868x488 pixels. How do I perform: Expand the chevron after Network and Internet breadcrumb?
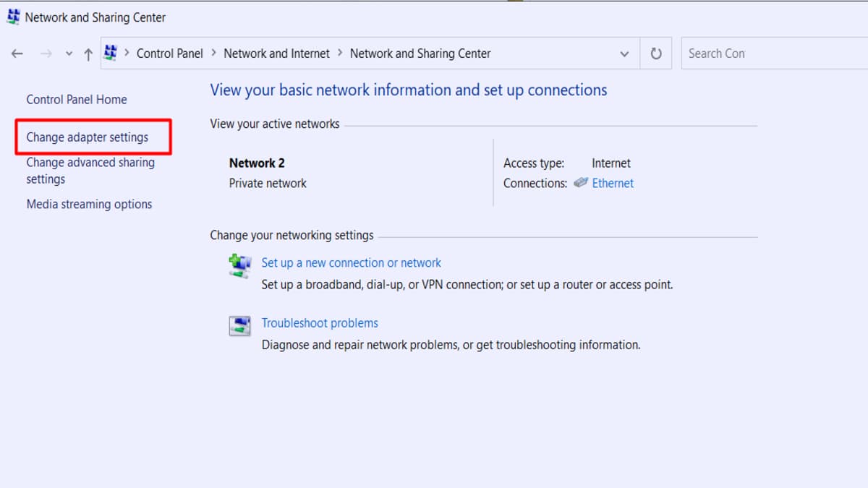[x=340, y=53]
